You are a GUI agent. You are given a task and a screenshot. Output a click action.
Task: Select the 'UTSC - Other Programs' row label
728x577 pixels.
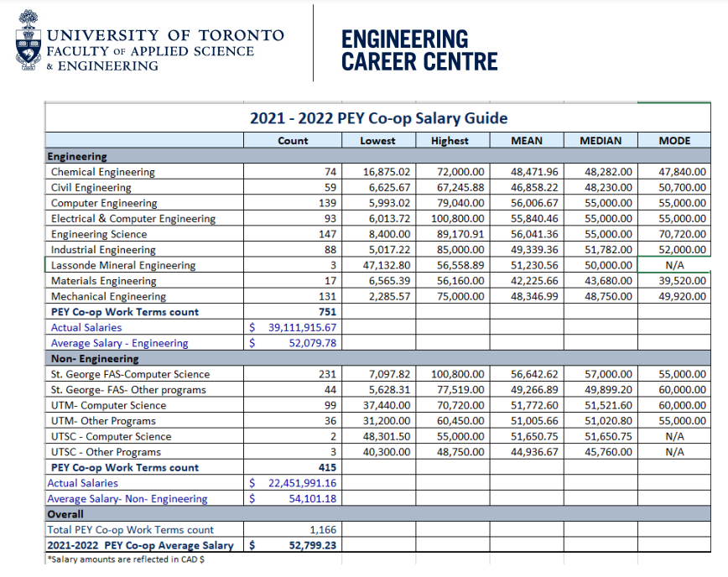(x=106, y=452)
